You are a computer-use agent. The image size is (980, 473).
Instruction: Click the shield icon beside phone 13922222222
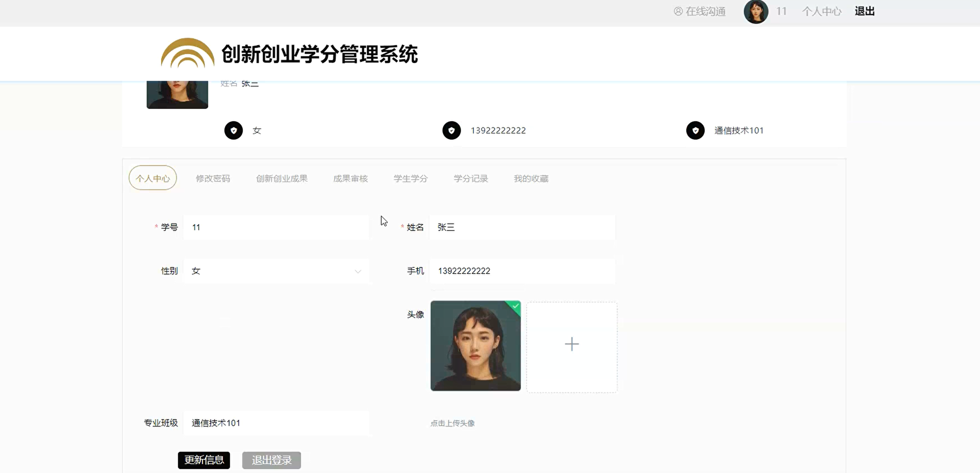451,131
